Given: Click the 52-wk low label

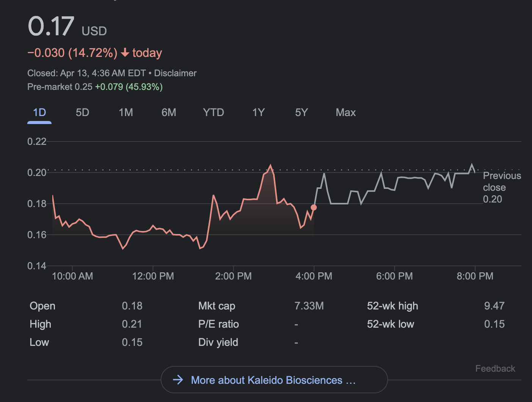Looking at the screenshot, I should coord(391,324).
